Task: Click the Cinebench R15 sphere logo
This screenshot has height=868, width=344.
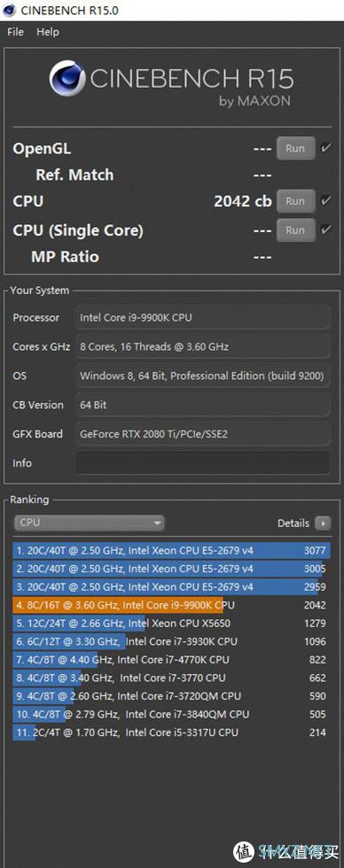Action: (x=66, y=79)
